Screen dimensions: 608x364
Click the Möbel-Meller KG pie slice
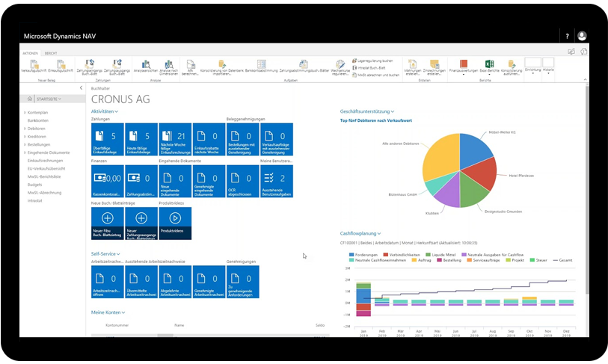[x=474, y=151]
